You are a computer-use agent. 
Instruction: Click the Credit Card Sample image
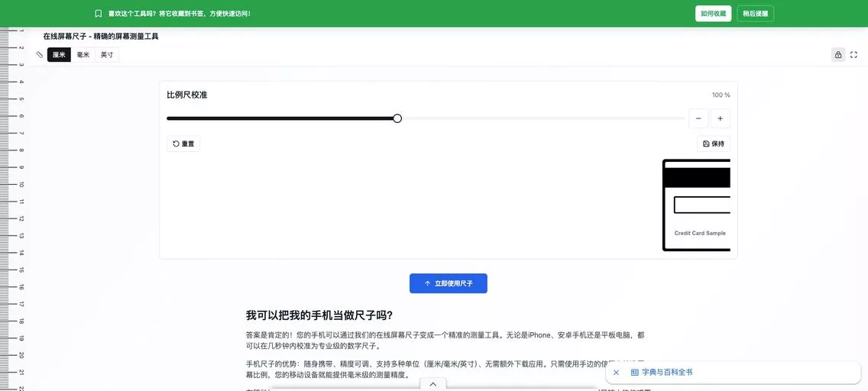[696, 205]
